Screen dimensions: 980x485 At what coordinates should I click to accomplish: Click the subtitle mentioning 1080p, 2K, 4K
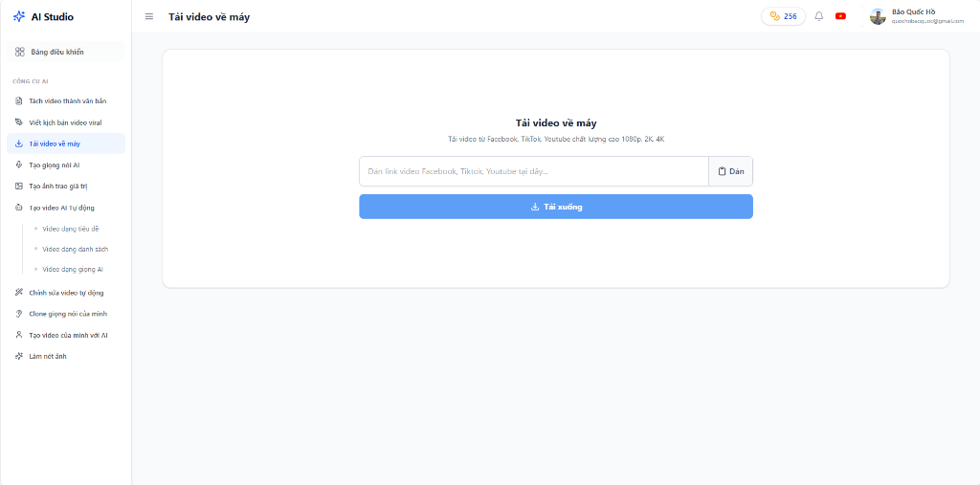click(x=556, y=139)
